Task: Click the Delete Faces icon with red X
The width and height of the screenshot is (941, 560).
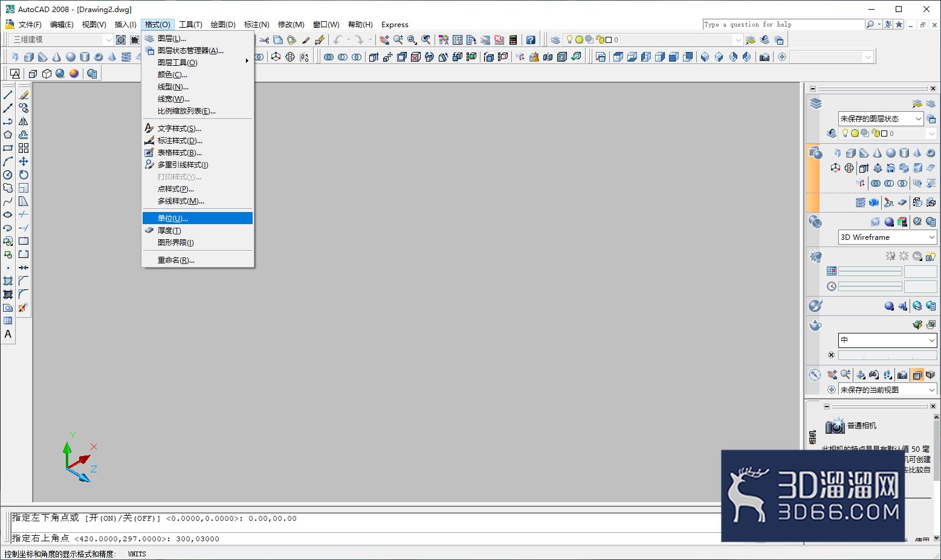Action: pyautogui.click(x=416, y=57)
